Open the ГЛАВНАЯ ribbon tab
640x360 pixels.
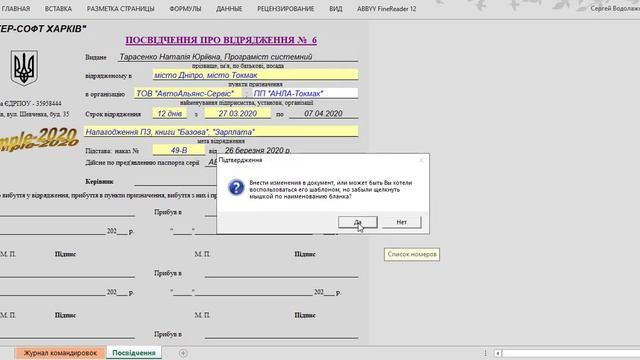(x=16, y=9)
